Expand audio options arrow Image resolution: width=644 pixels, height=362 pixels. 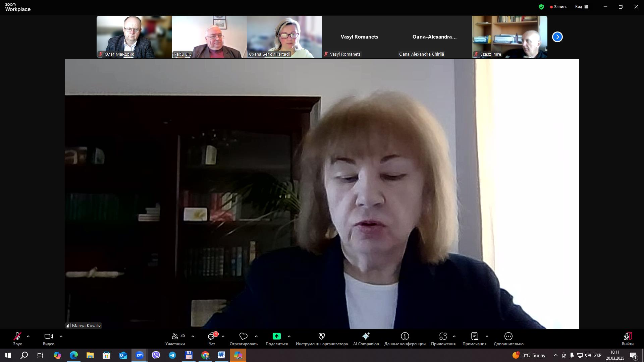(x=28, y=336)
